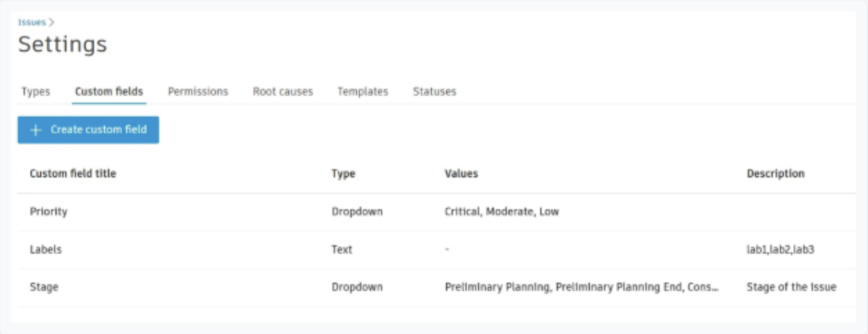This screenshot has height=334, width=868.
Task: Click the Type column header
Action: 343,174
